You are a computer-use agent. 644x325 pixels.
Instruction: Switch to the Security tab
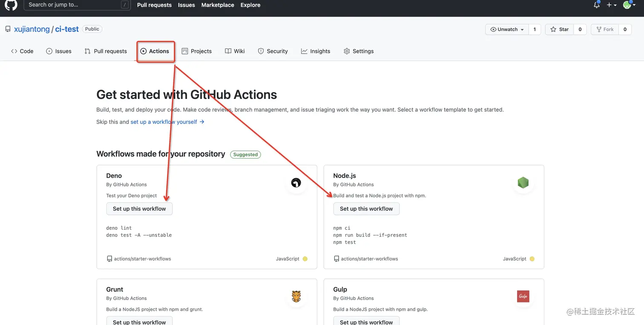click(x=273, y=51)
